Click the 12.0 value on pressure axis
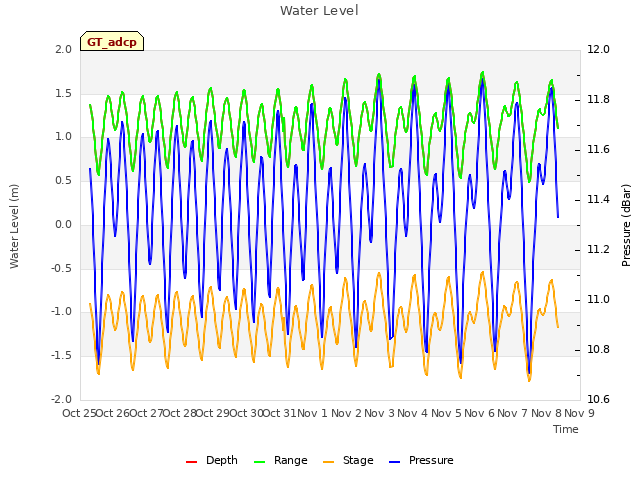Image resolution: width=640 pixels, height=480 pixels. tap(598, 49)
